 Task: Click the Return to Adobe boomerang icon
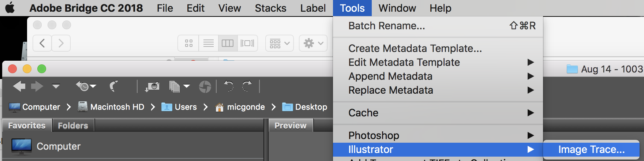point(114,87)
